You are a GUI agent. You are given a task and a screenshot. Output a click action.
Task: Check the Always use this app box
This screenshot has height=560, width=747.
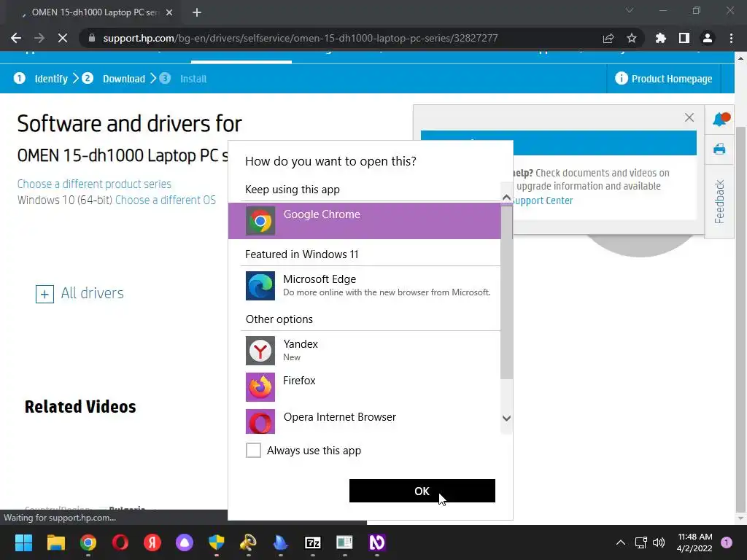coord(253,450)
